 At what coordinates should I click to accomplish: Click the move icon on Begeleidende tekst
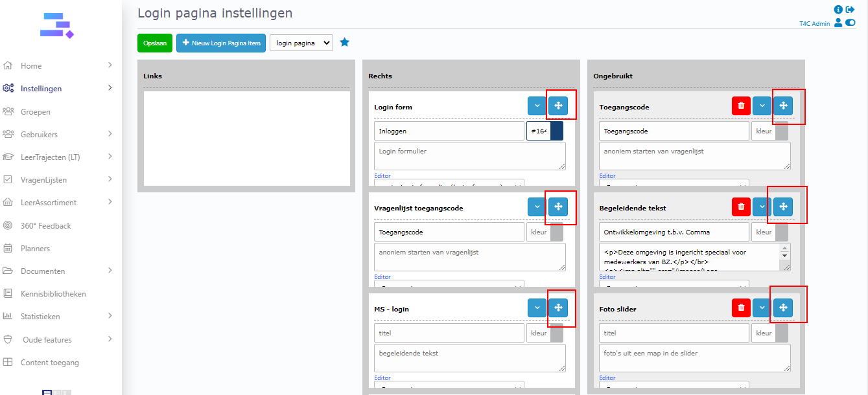(782, 207)
